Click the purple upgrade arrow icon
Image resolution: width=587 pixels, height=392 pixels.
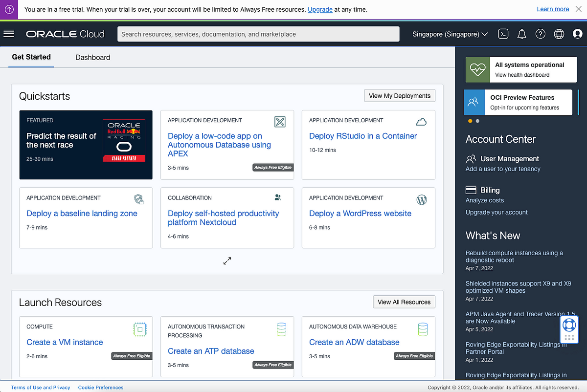(9, 9)
